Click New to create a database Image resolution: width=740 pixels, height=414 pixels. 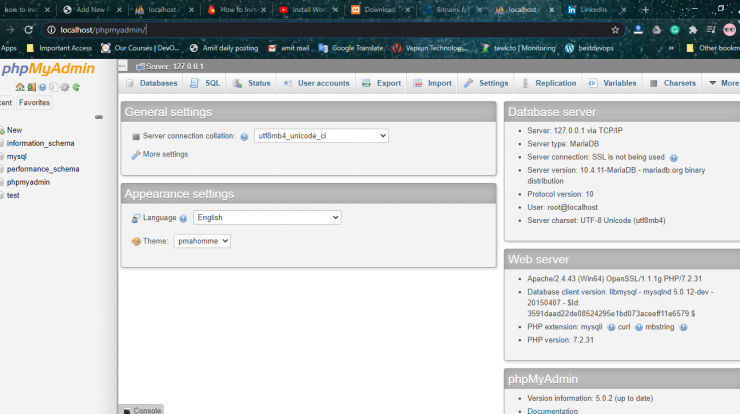(x=14, y=130)
